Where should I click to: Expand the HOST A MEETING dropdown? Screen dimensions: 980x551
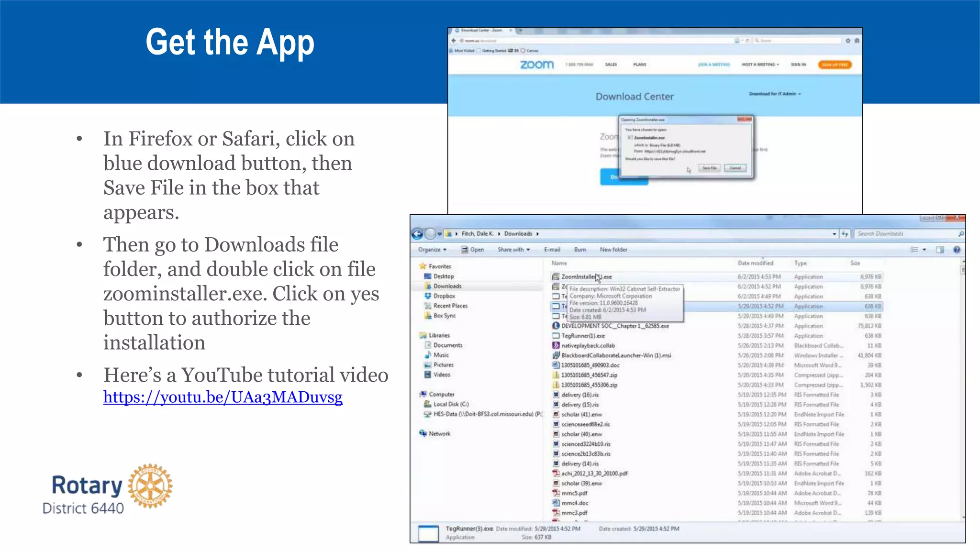click(760, 65)
